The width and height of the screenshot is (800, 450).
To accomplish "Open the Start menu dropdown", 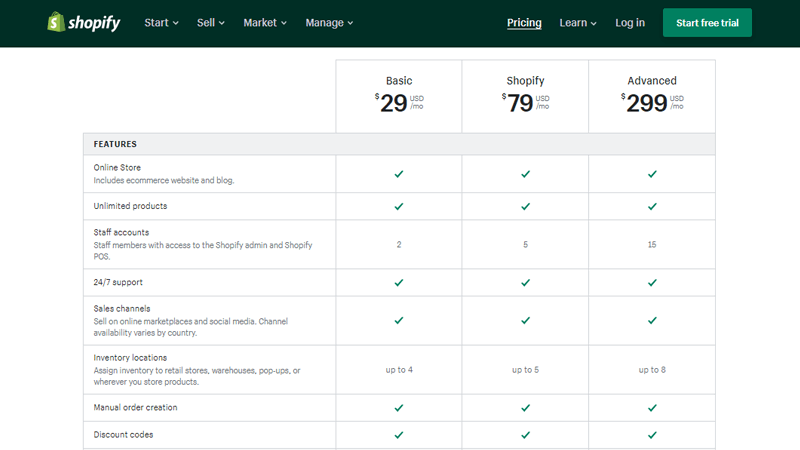I will [161, 22].
